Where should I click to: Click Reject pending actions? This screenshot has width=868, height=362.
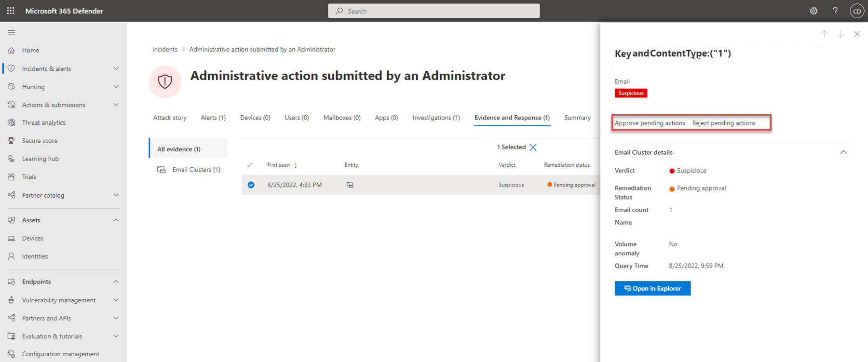[x=724, y=123]
